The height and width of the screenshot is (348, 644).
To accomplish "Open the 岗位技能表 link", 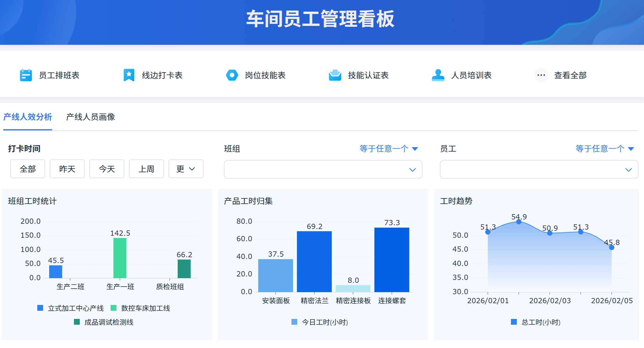I will 265,75.
